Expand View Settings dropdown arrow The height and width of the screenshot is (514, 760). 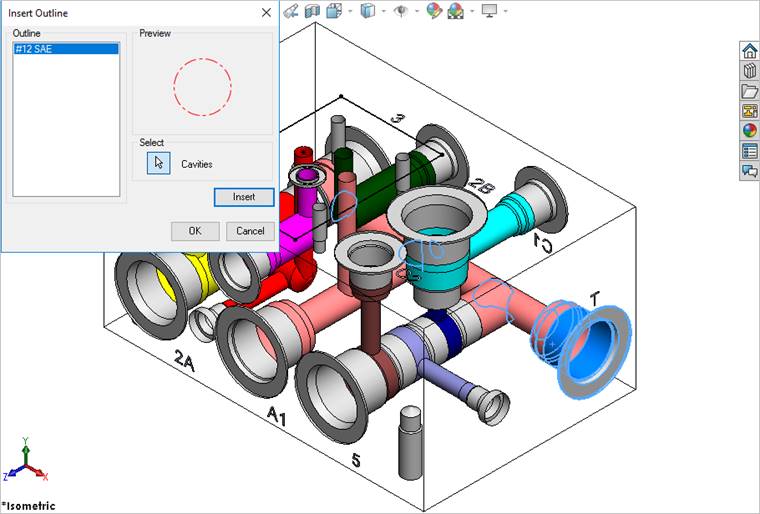coord(506,11)
